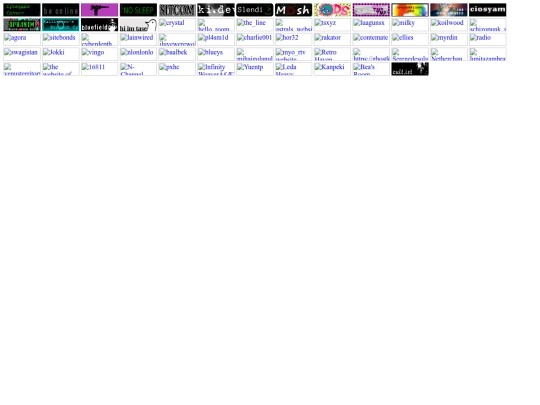540x405 pixels.
Task: Click the ciosyam banner button
Action: click(488, 10)
